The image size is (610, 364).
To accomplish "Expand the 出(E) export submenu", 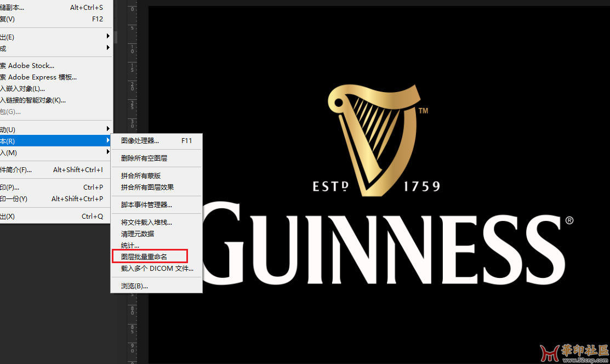I will (56, 37).
